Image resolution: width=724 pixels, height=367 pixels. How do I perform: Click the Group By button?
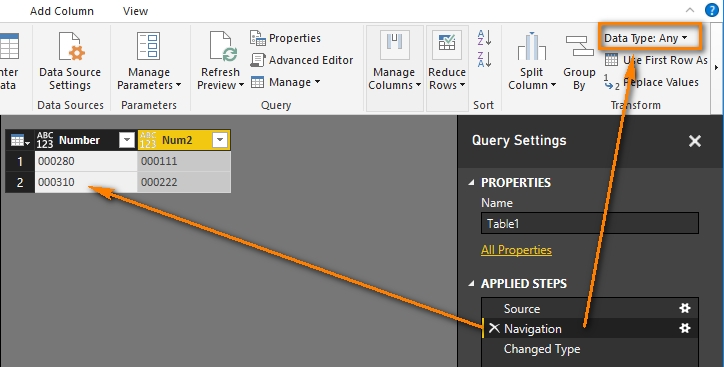[x=579, y=62]
